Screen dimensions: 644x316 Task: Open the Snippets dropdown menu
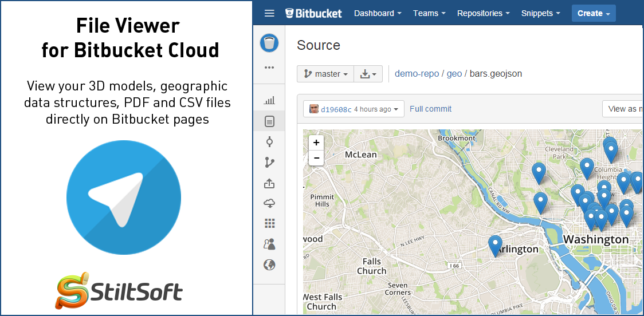[x=540, y=13]
